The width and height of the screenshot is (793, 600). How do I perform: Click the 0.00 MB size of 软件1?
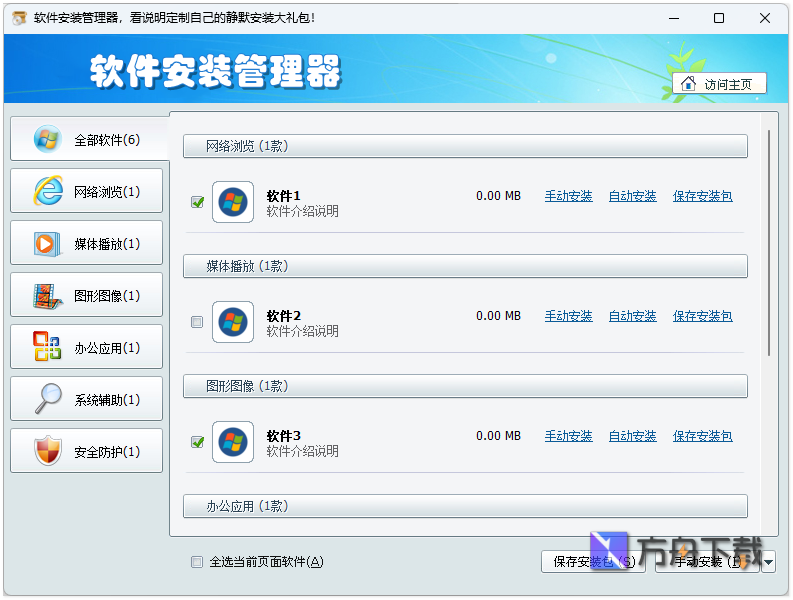tap(498, 196)
